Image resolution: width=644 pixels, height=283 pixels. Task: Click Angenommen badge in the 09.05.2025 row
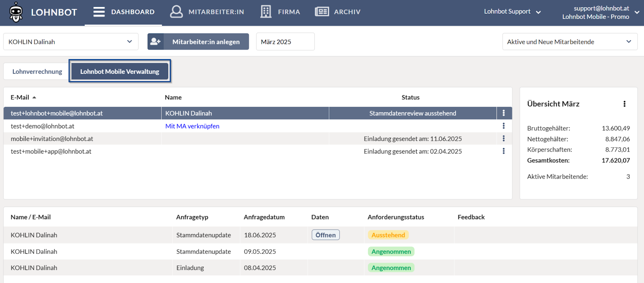[x=391, y=252]
